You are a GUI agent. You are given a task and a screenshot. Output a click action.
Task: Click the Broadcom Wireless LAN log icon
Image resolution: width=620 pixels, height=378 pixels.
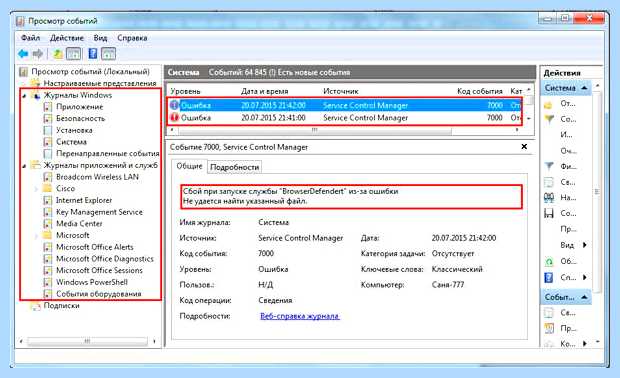tap(48, 177)
